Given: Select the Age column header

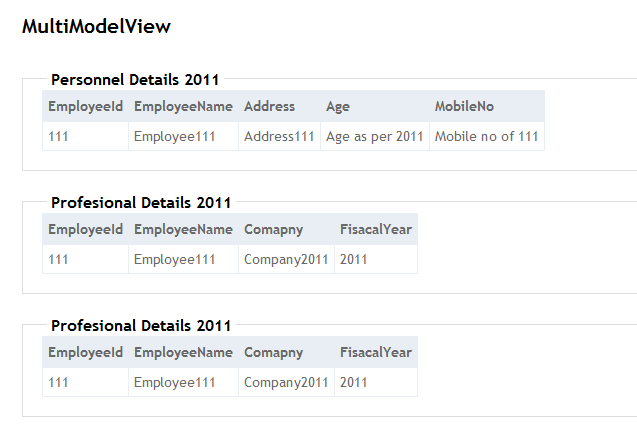Looking at the screenshot, I should tap(338, 106).
